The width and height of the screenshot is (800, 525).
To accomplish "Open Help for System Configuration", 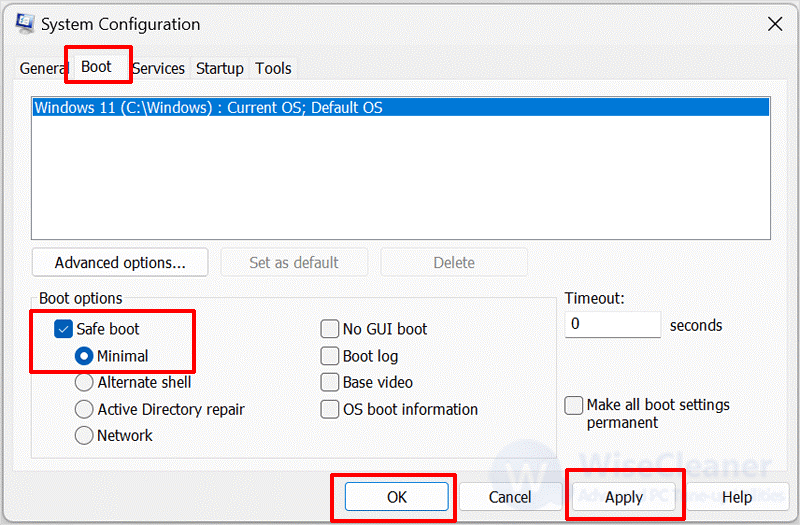I will pos(737,497).
